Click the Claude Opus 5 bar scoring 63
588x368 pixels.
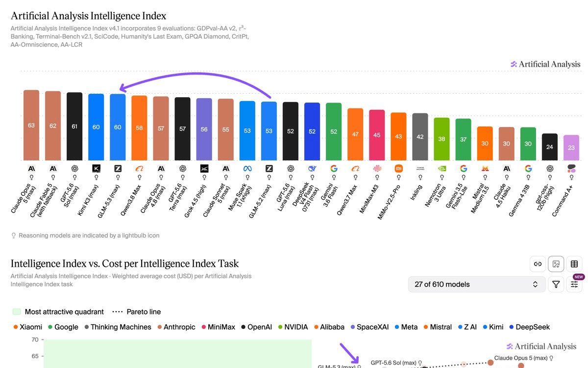point(31,125)
